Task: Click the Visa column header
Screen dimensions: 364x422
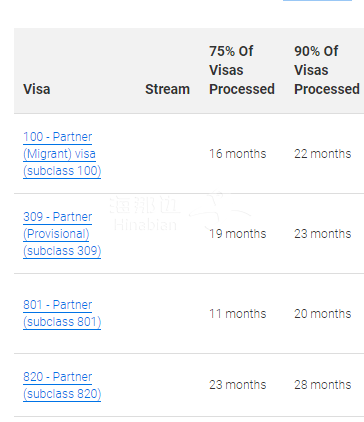Action: (x=37, y=89)
